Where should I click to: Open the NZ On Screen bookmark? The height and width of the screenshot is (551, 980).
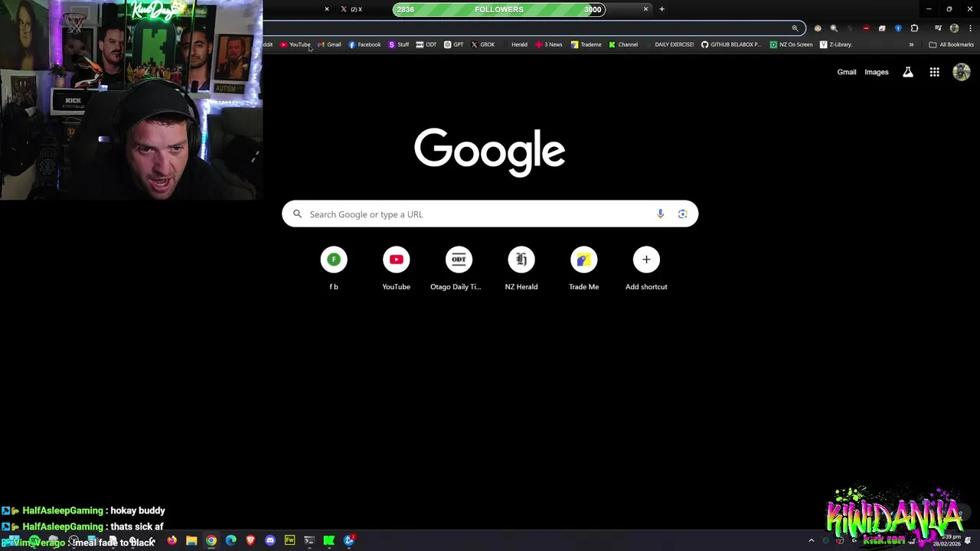792,44
